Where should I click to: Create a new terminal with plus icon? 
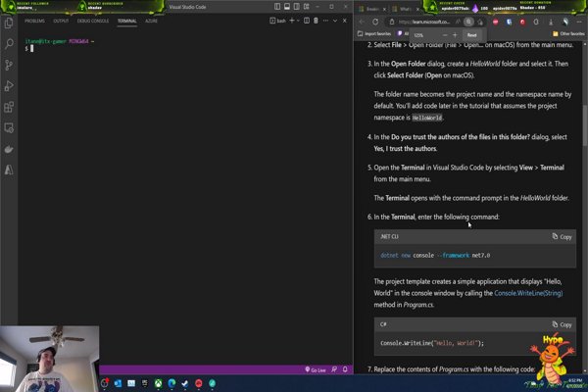292,21
